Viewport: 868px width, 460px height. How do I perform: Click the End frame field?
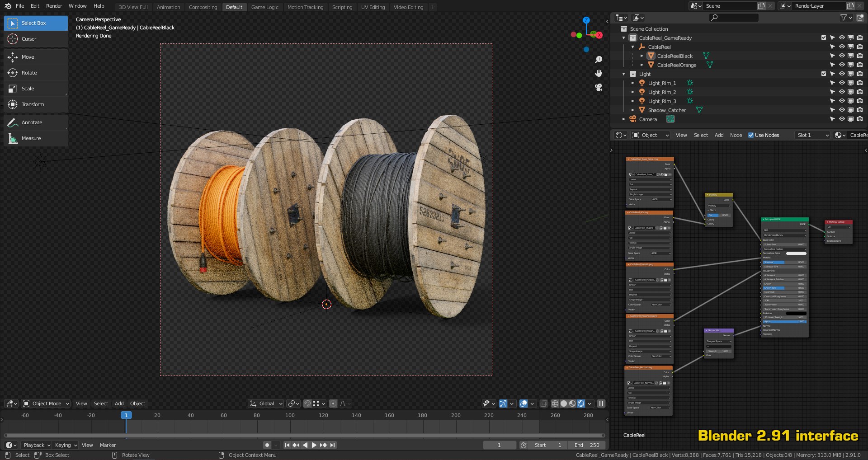click(x=586, y=445)
